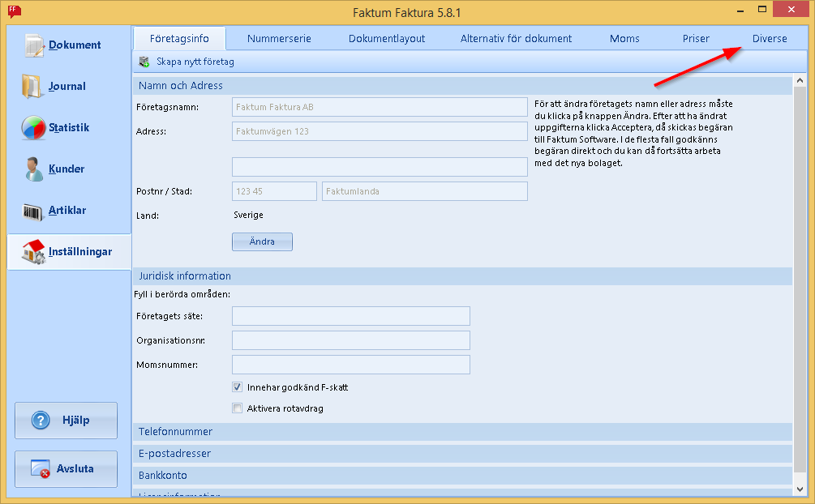The image size is (815, 504).
Task: Click the Sverige country value
Action: (248, 215)
